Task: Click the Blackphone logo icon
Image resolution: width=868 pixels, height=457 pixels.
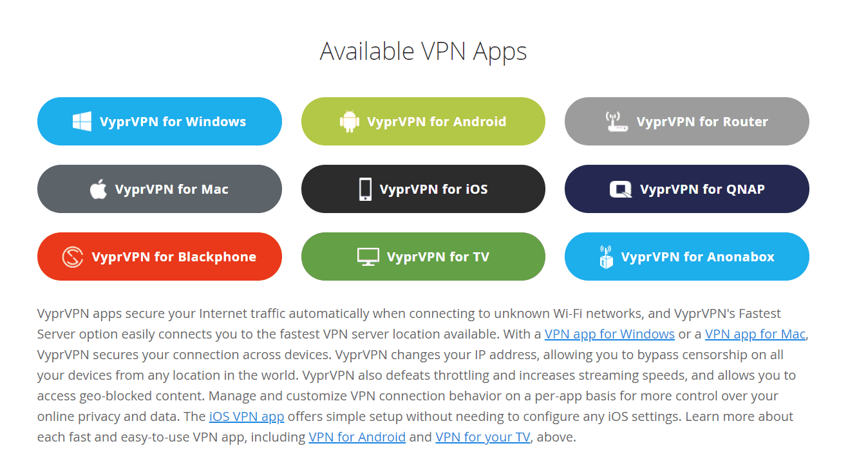Action: click(x=73, y=257)
